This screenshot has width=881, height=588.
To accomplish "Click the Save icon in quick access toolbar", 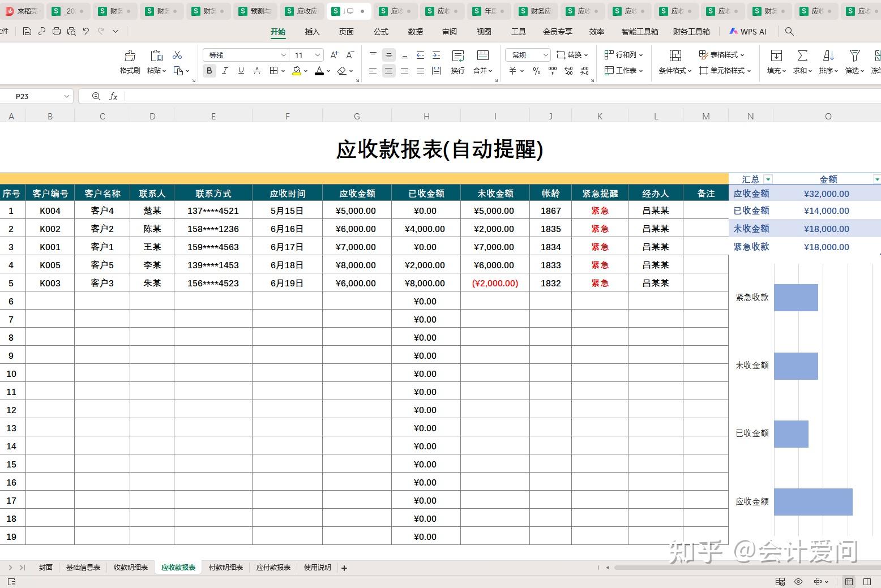I will (x=27, y=32).
